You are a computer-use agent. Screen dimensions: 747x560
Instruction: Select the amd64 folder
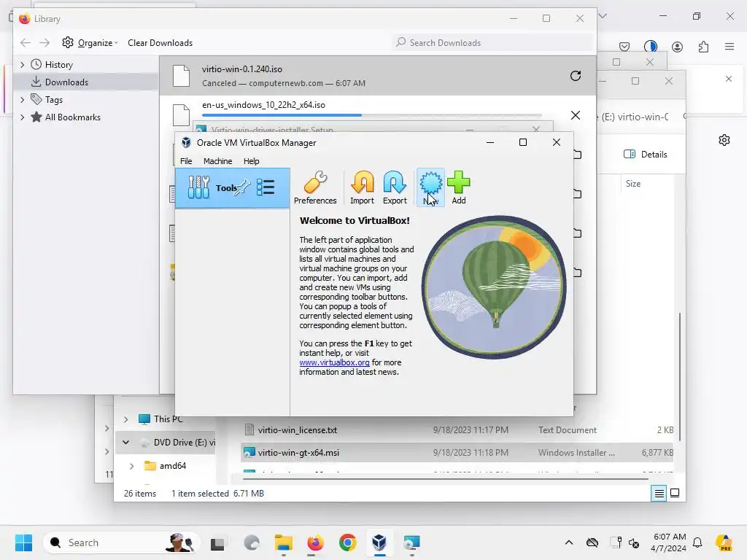click(x=165, y=466)
